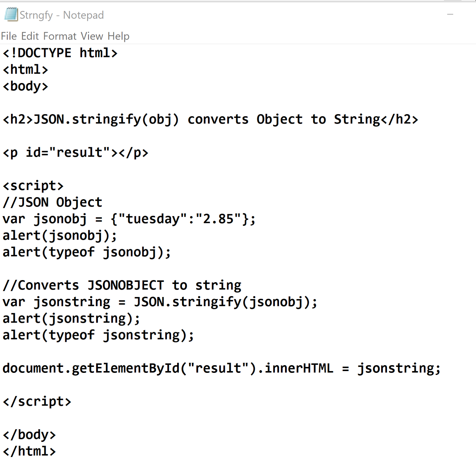This screenshot has height=468, width=476.
Task: Click the closing script tag line
Action: pyautogui.click(x=36, y=401)
